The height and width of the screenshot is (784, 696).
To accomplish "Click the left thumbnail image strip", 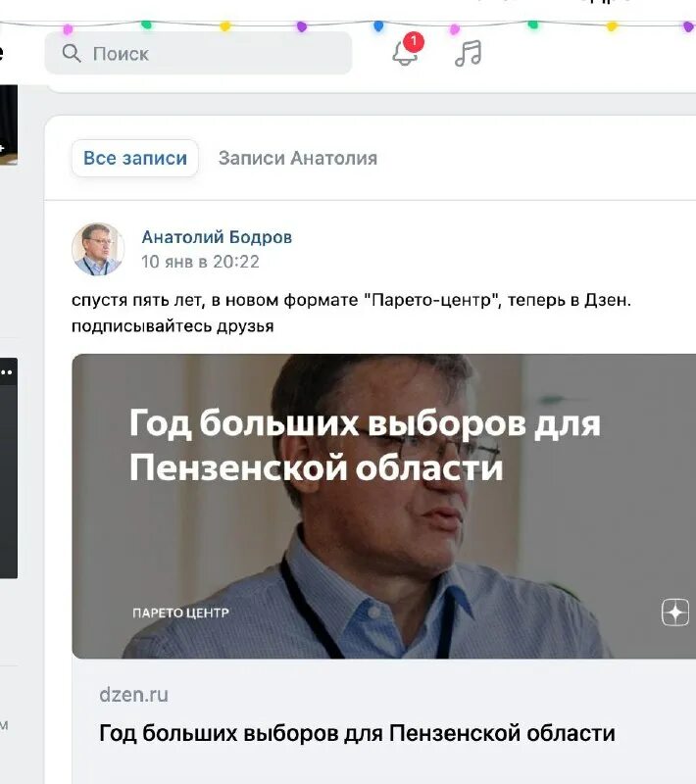I will pos(9,124).
